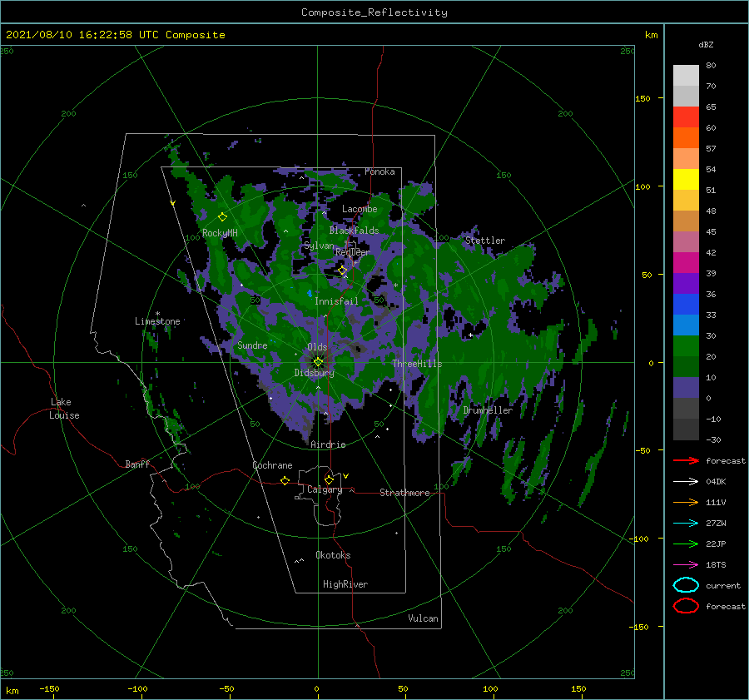The height and width of the screenshot is (700, 749).
Task: Select the bright green 30 dBZ swatch
Action: [686, 345]
